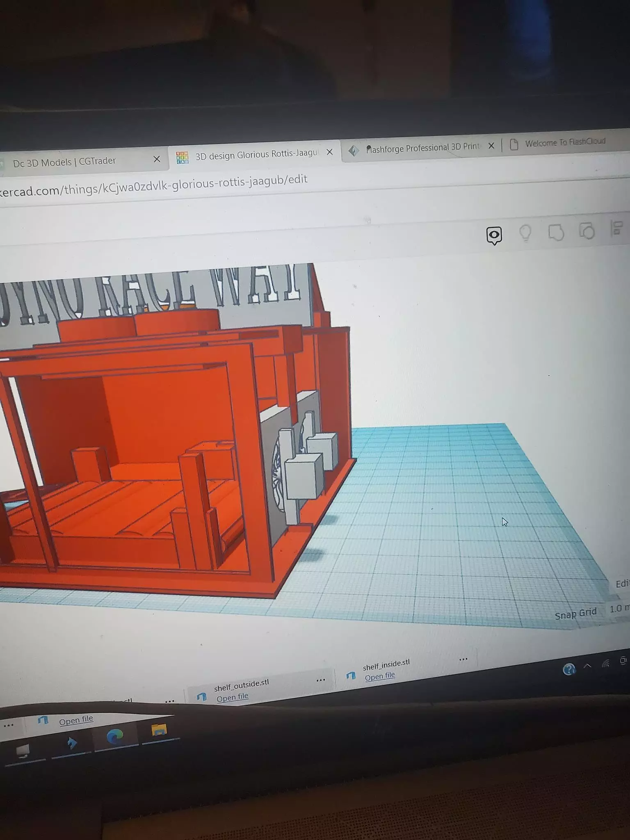This screenshot has height=840, width=630.
Task: Select the front gray cube shape
Action: pos(304,477)
